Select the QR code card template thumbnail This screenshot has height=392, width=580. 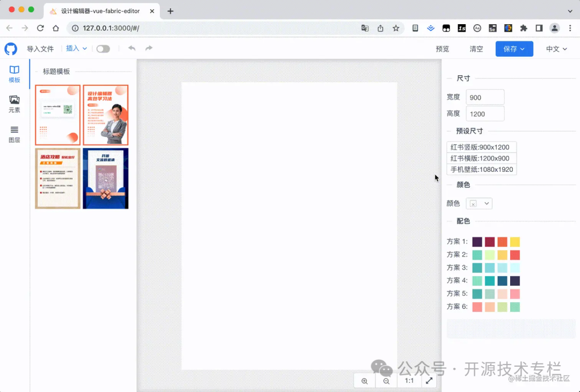[57, 115]
